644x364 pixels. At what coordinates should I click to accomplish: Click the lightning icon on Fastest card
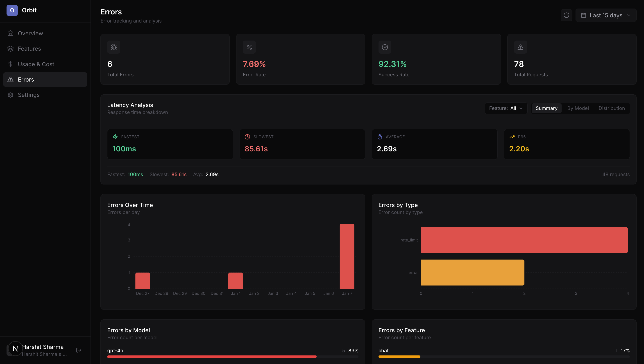(x=115, y=137)
